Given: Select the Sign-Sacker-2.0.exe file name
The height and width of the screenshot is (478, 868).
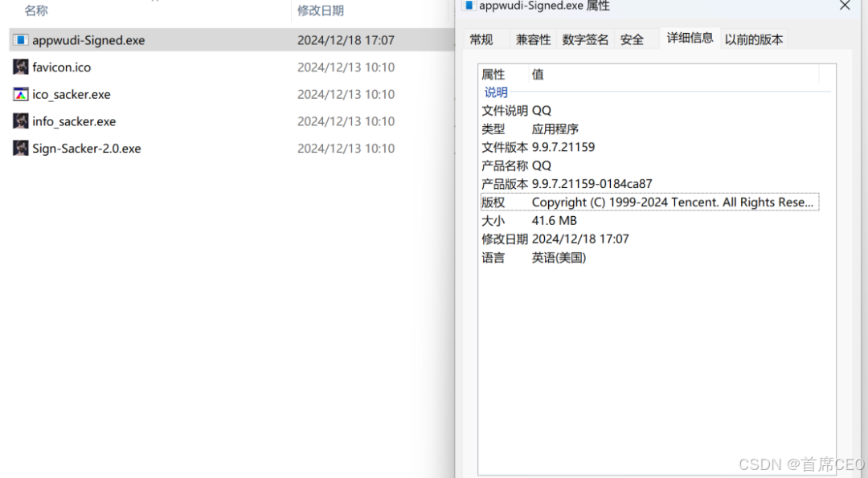Looking at the screenshot, I should [86, 149].
